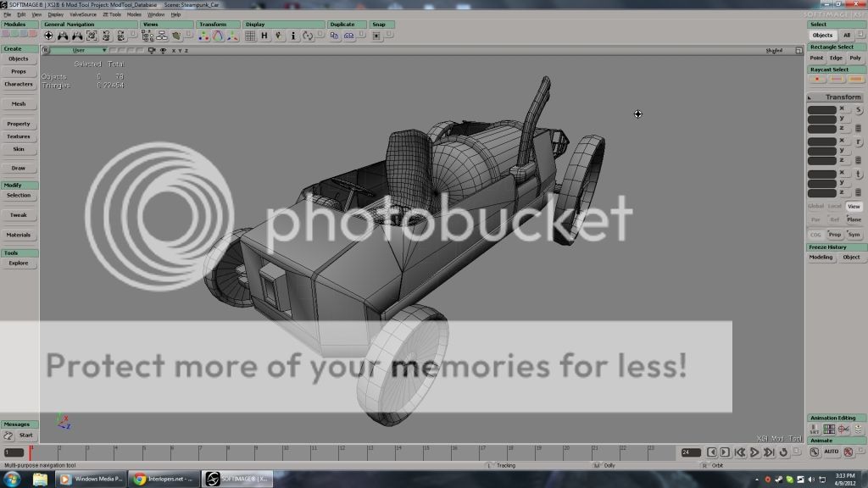Play the animation forward
868x488 pixels.
pyautogui.click(x=754, y=452)
